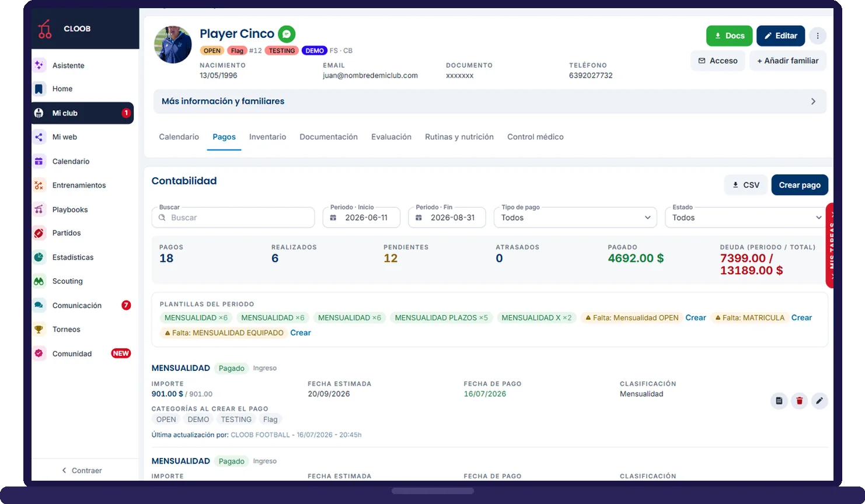Open the Comunidad sidebar icon

pos(39,353)
